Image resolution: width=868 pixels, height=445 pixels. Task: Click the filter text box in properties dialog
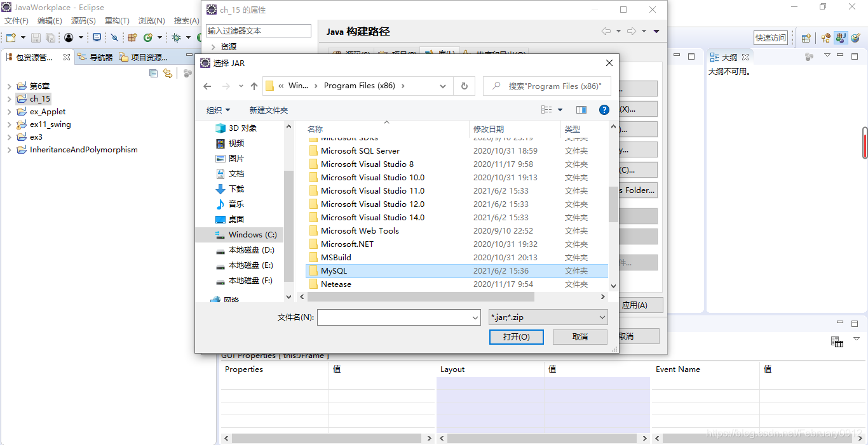coord(259,30)
